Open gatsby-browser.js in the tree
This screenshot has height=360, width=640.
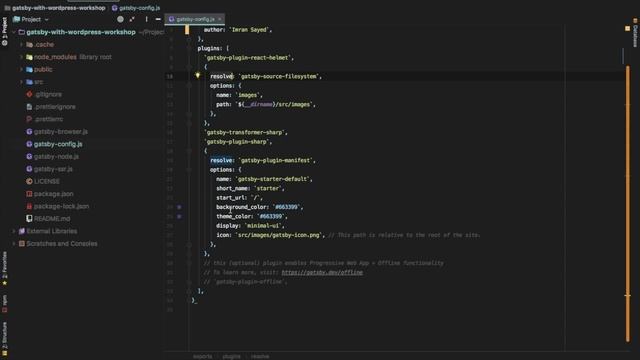pyautogui.click(x=60, y=131)
